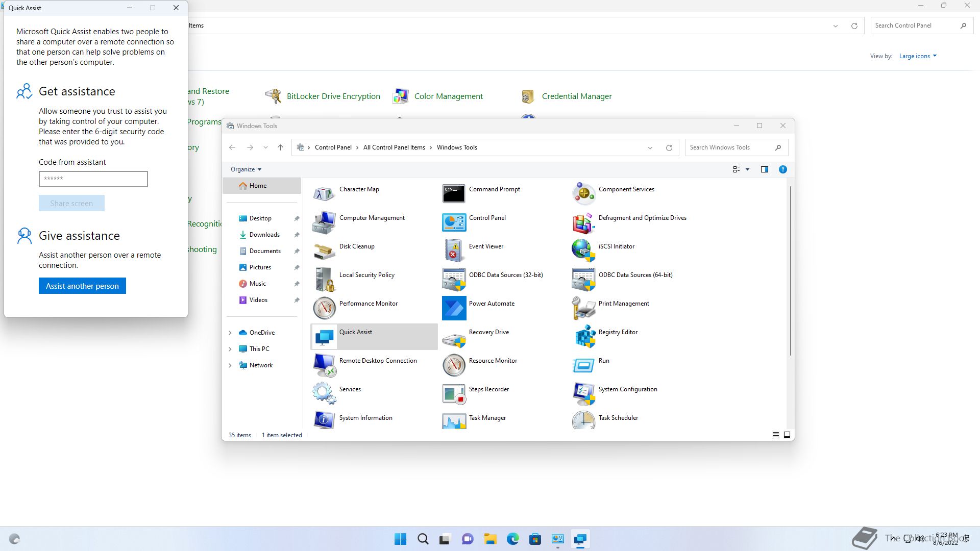Open Defragment and Optimize Drives icon
The width and height of the screenshot is (980, 551).
(x=583, y=222)
